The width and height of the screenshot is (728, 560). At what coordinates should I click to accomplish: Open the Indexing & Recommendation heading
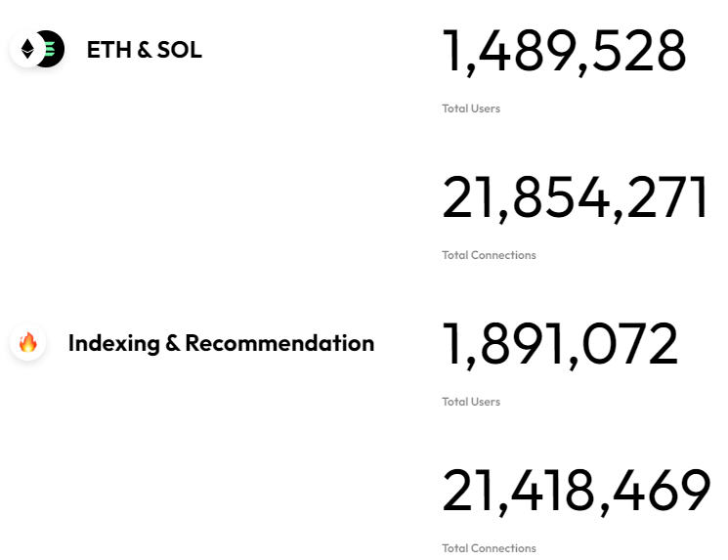pyautogui.click(x=221, y=343)
